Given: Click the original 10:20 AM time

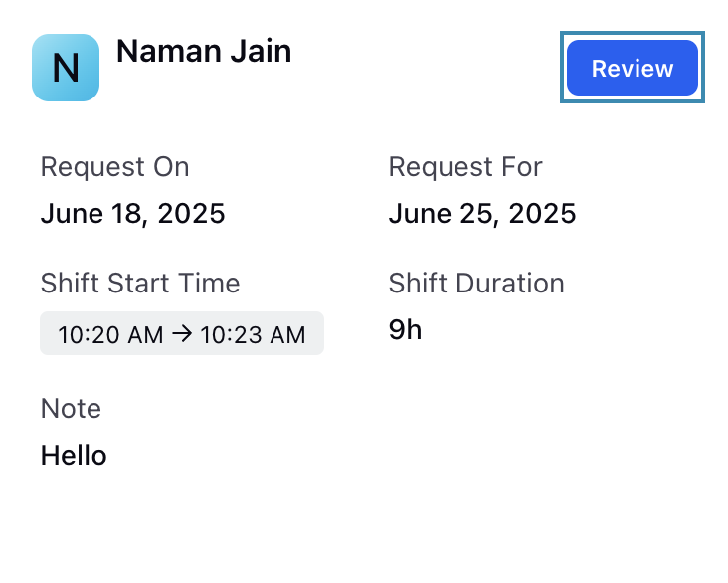Looking at the screenshot, I should tap(110, 334).
